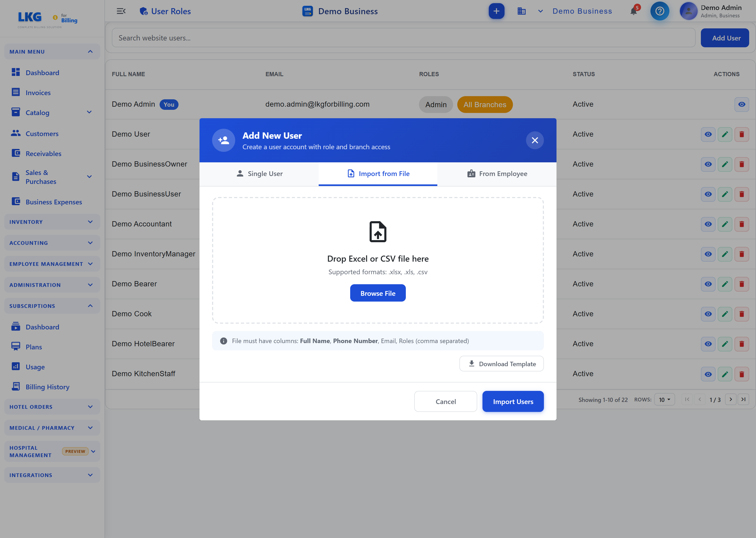The height and width of the screenshot is (538, 756).
Task: View Demo InventoryManager with eye icon
Action: (x=708, y=254)
